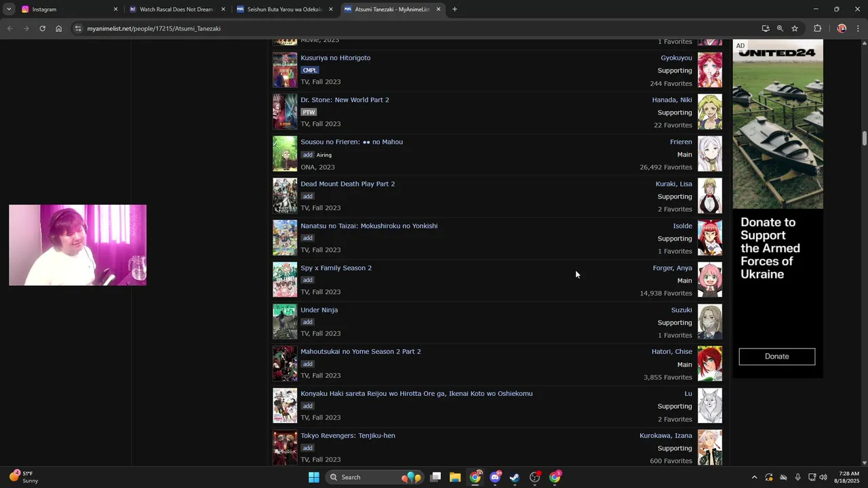Click Donate button in Ukraine ad
Screen dimensions: 868x488
point(777,357)
